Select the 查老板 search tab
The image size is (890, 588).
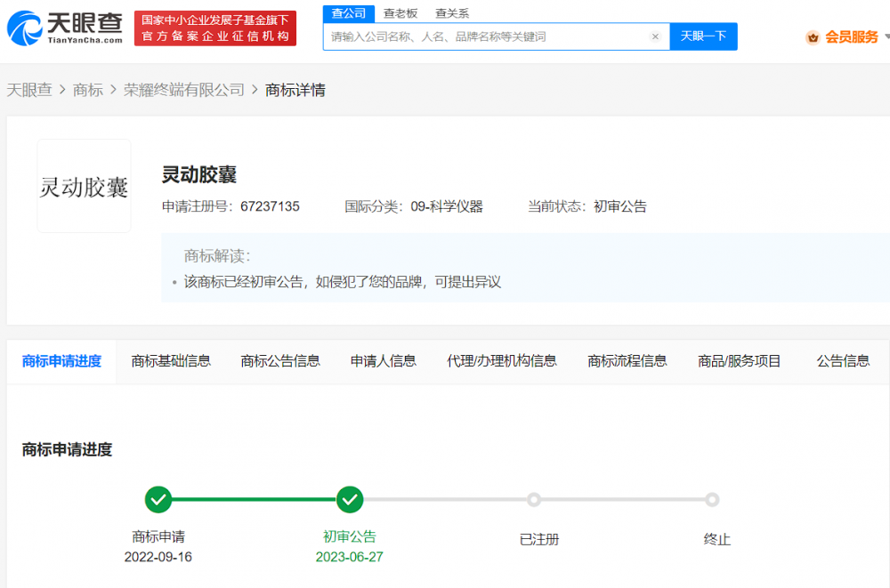(400, 13)
